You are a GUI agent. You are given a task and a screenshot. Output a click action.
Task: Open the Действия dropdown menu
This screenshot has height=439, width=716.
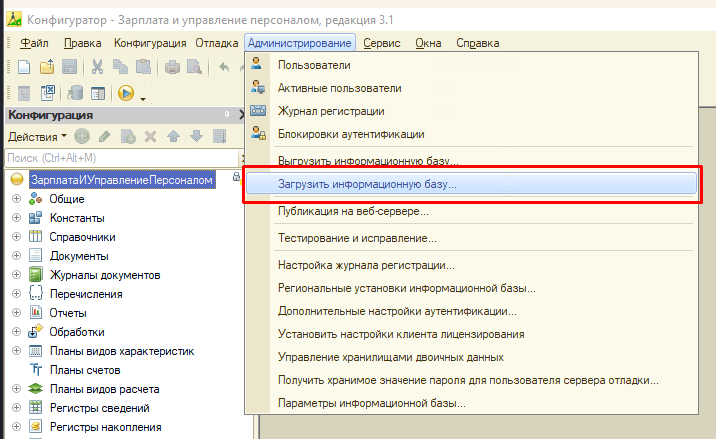click(x=37, y=137)
